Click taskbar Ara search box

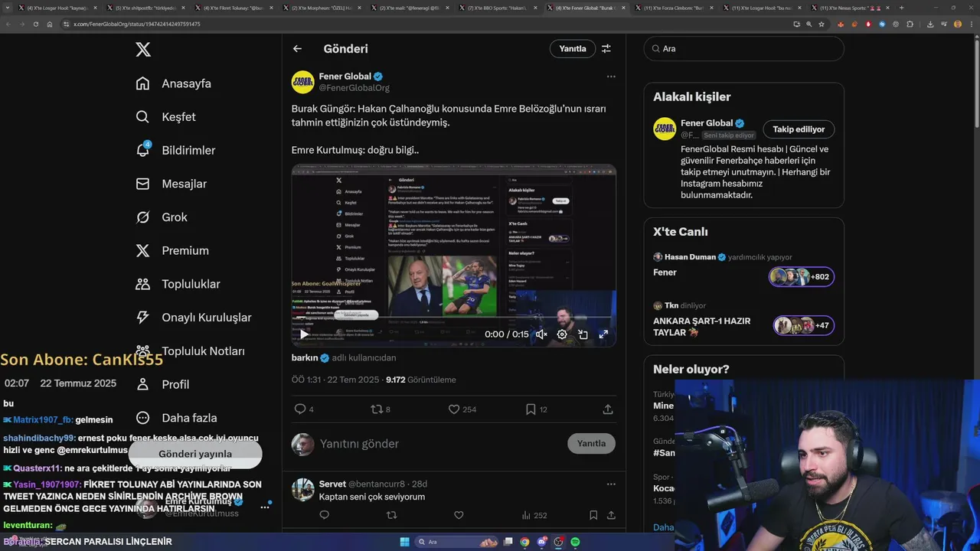click(x=457, y=542)
